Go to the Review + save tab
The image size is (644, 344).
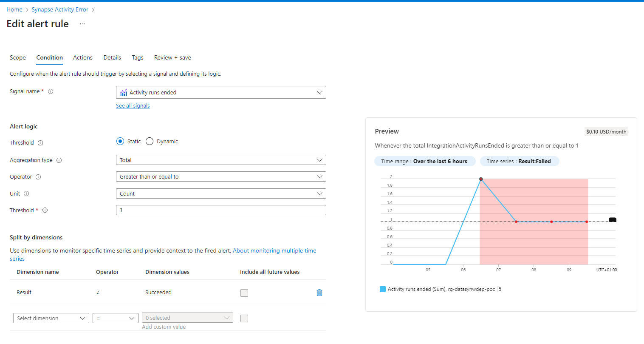click(x=172, y=58)
